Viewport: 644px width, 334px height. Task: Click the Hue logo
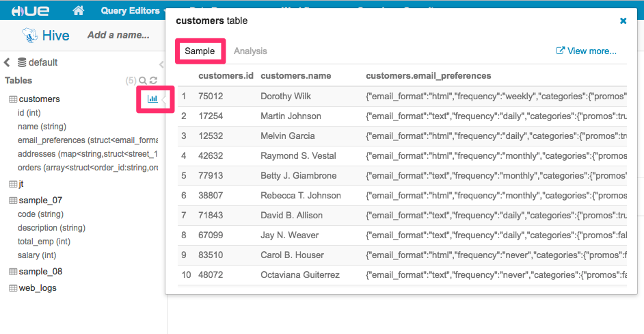coord(30,10)
